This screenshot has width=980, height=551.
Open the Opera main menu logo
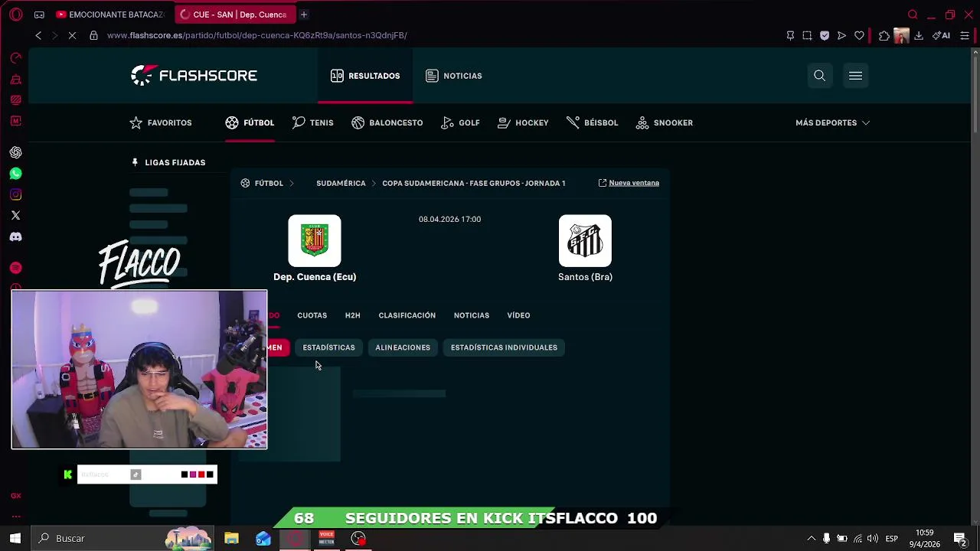point(15,15)
